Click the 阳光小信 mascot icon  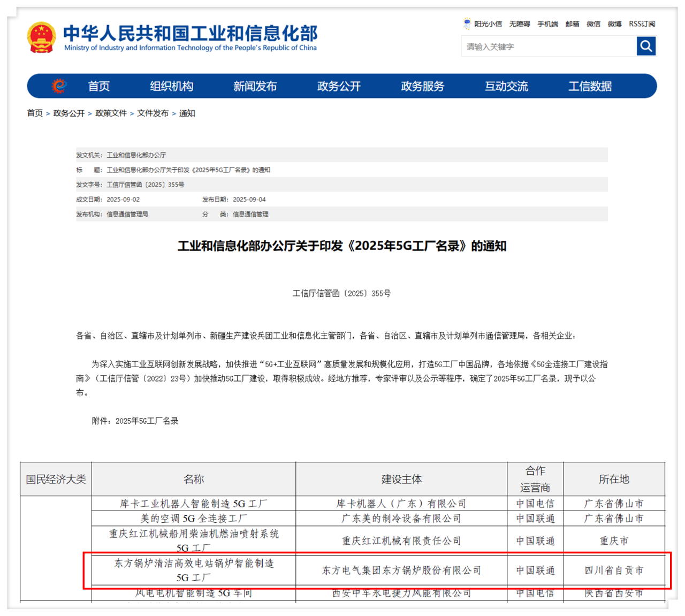467,24
